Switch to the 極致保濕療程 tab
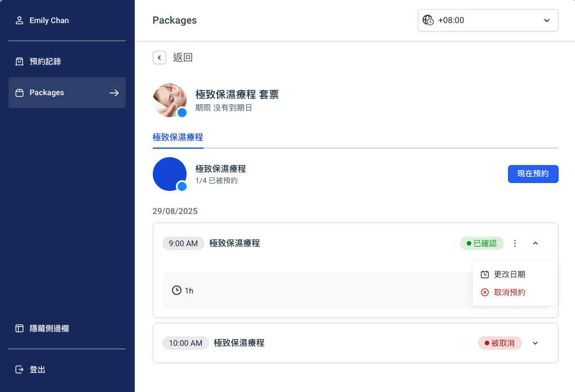This screenshot has width=575, height=392. [x=178, y=137]
